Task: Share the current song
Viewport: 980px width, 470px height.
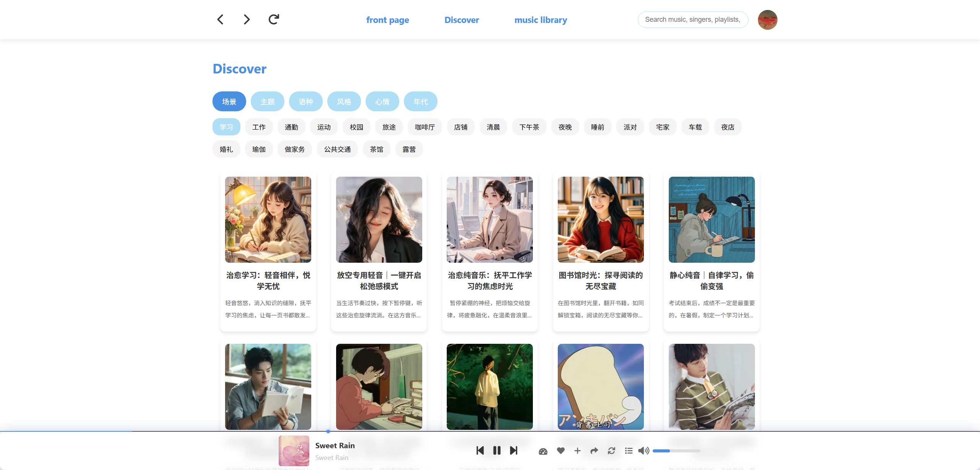Action: 594,451
